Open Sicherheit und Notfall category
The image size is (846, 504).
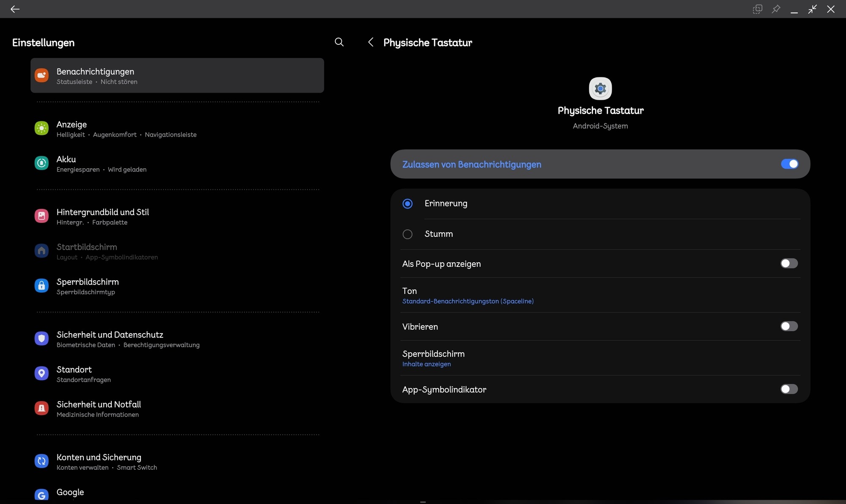click(177, 408)
